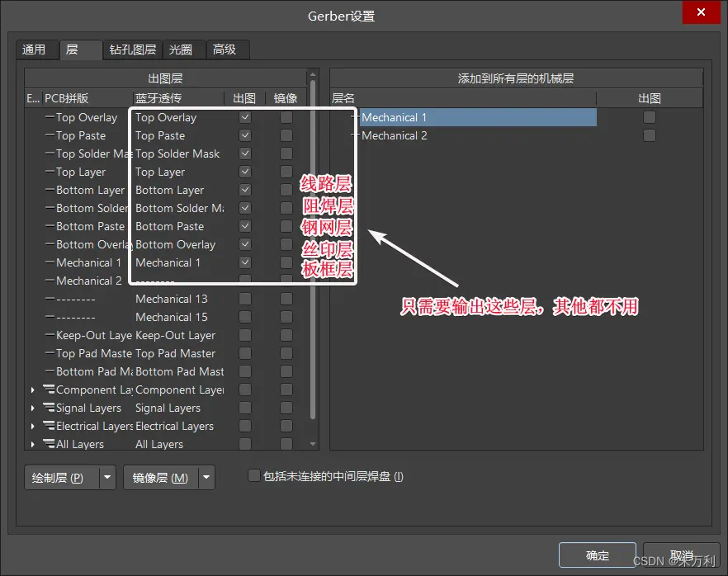The width and height of the screenshot is (728, 576).
Task: Check the 包括未连接的中间层焊盘 option
Action: tap(253, 476)
